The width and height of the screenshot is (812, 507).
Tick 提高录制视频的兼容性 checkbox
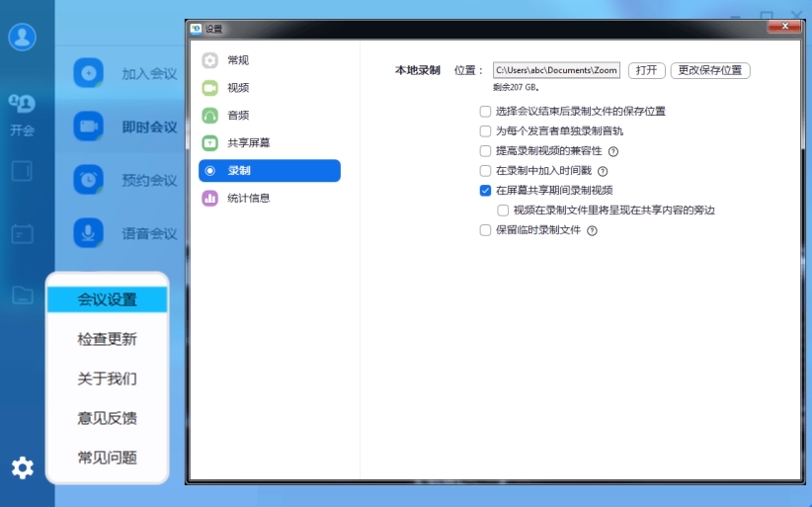[x=485, y=150]
